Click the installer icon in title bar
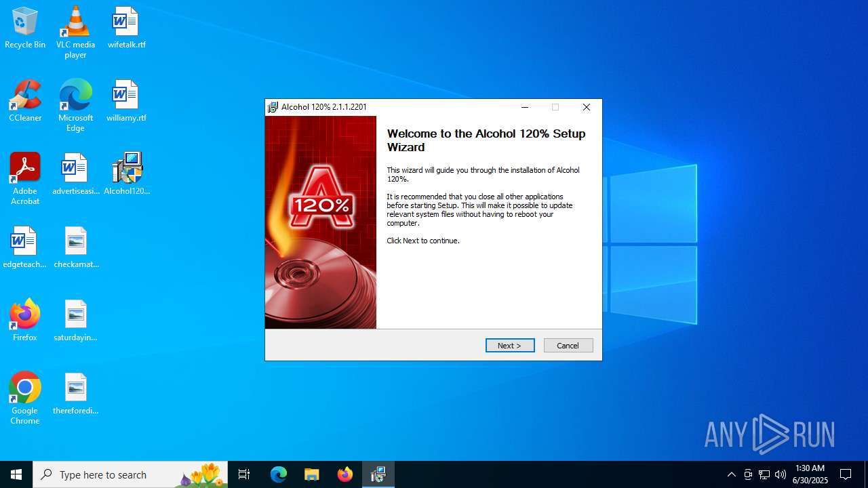Image resolution: width=868 pixels, height=488 pixels. (x=273, y=107)
